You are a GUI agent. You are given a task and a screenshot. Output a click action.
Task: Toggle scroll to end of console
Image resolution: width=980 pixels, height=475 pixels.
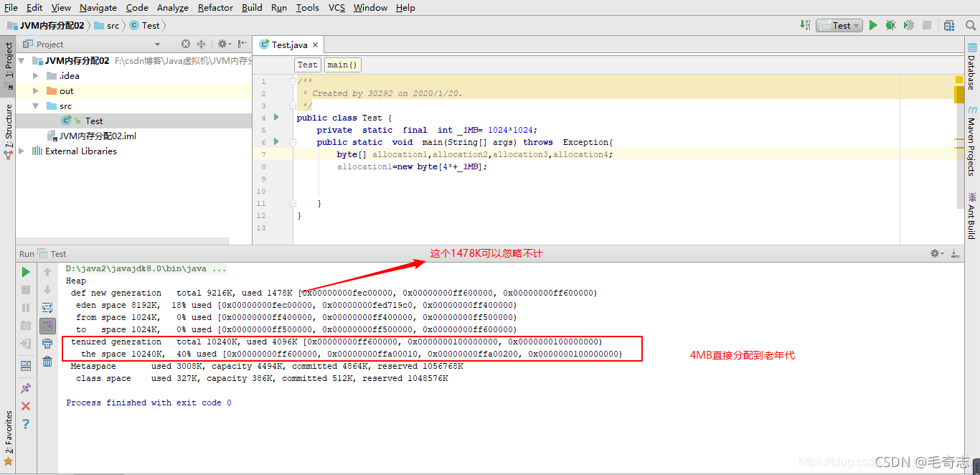(x=47, y=326)
